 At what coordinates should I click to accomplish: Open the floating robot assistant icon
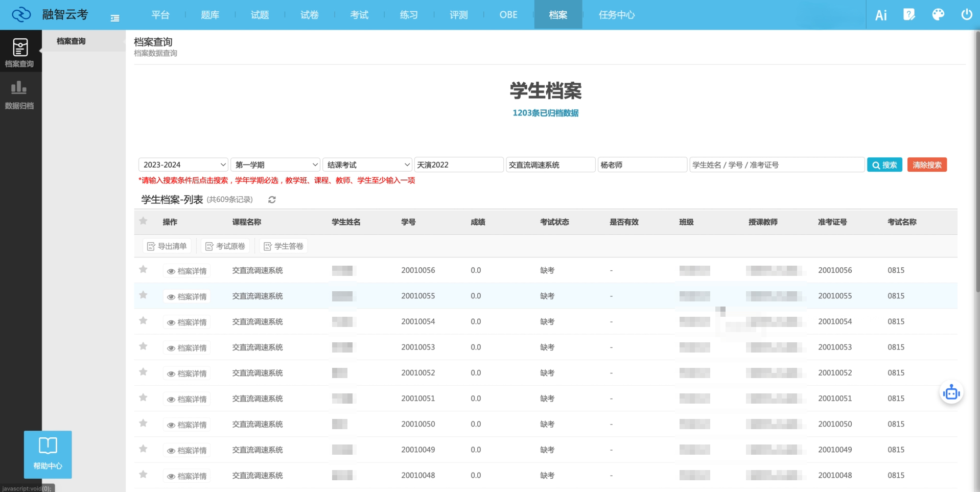point(951,393)
